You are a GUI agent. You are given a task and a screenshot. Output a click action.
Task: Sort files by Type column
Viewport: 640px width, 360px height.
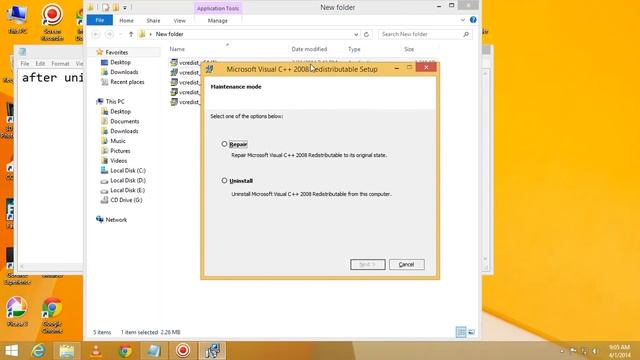(354, 49)
